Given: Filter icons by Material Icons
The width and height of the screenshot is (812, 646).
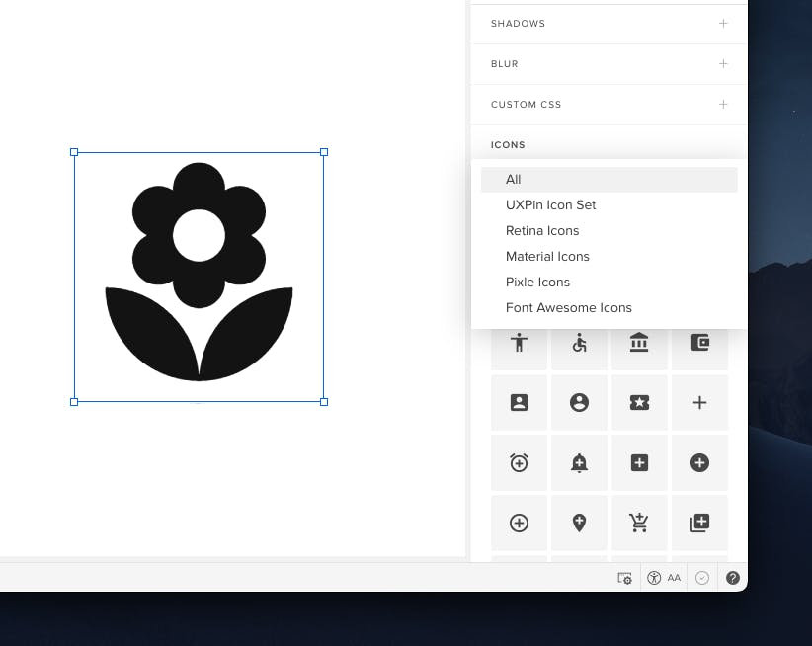Looking at the screenshot, I should pyautogui.click(x=547, y=256).
